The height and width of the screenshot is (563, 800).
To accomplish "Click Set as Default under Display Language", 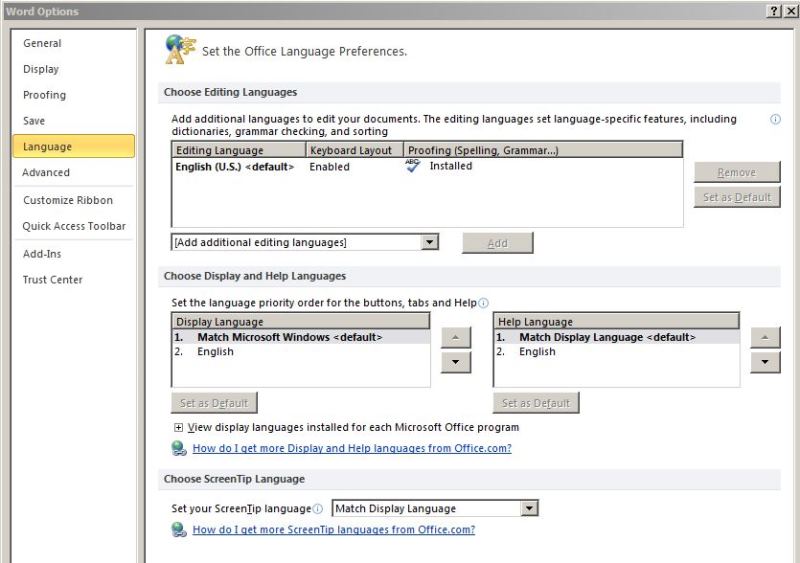I will click(x=214, y=403).
